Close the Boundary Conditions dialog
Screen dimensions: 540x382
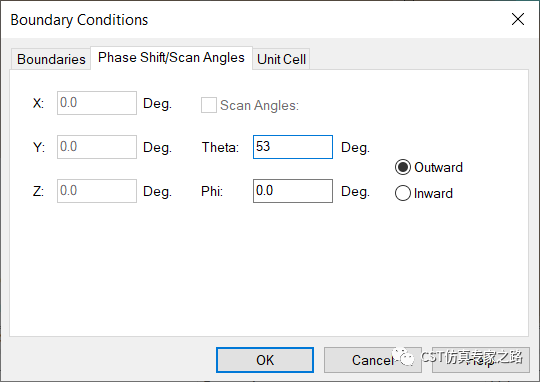click(518, 19)
